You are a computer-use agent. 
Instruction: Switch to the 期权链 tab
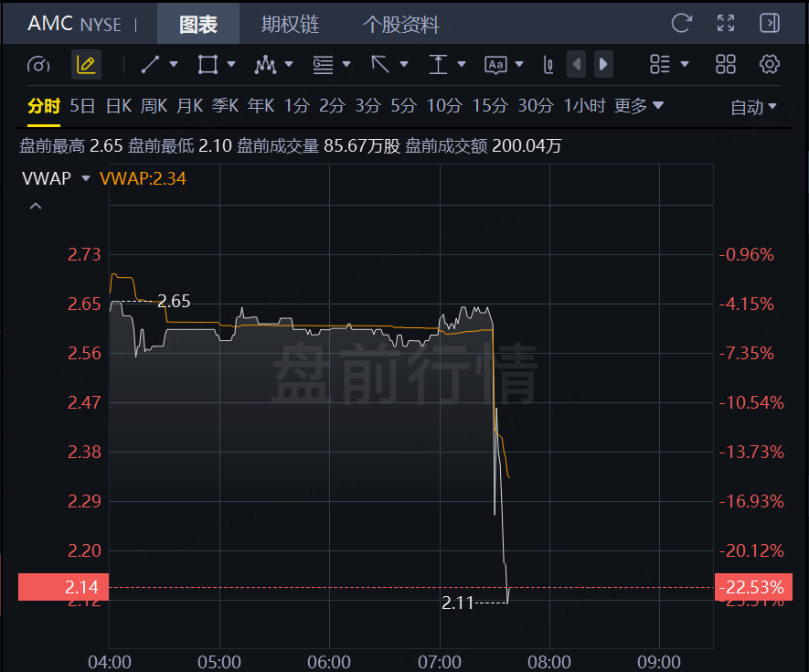click(x=290, y=25)
